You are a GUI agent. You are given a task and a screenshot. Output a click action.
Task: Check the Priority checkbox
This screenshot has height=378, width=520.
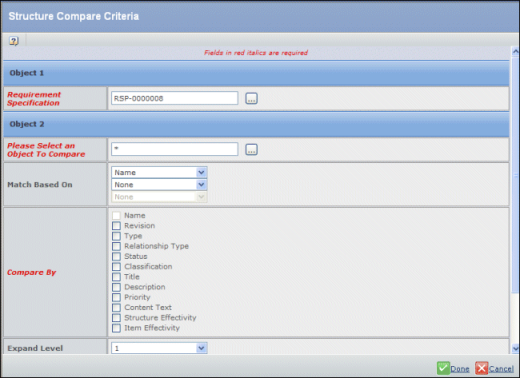[116, 297]
